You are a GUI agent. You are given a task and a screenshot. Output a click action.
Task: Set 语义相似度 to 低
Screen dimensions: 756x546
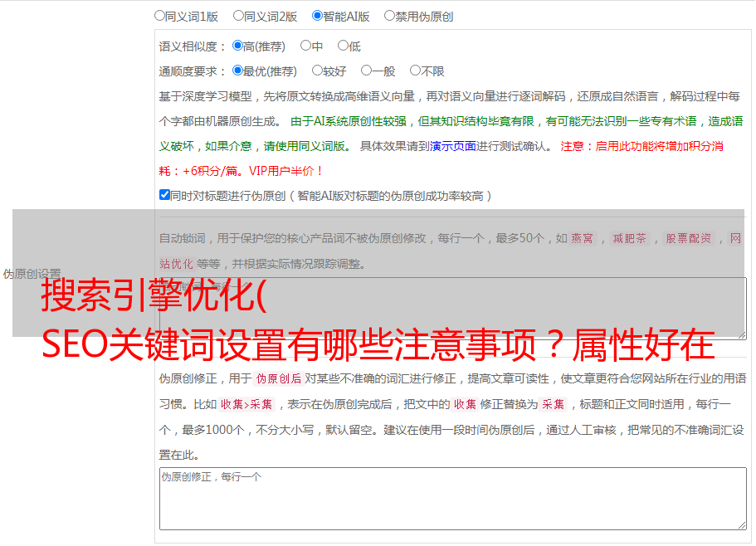point(343,46)
